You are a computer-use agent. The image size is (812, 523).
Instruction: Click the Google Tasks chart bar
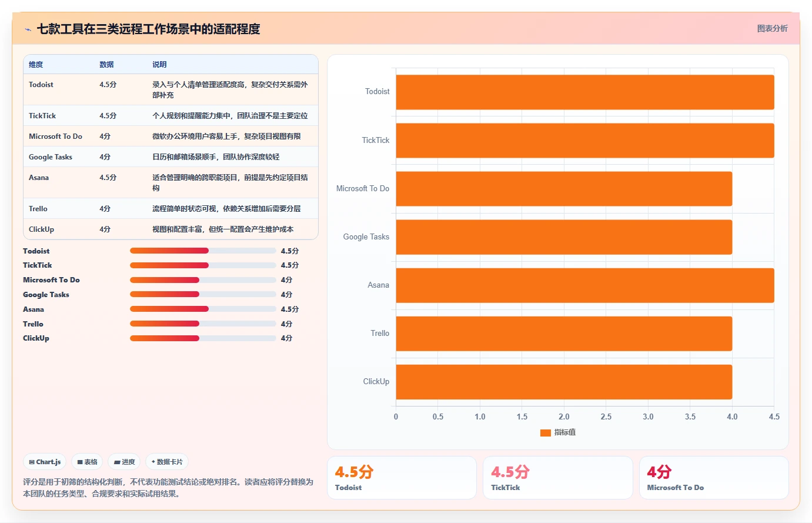pyautogui.click(x=564, y=236)
